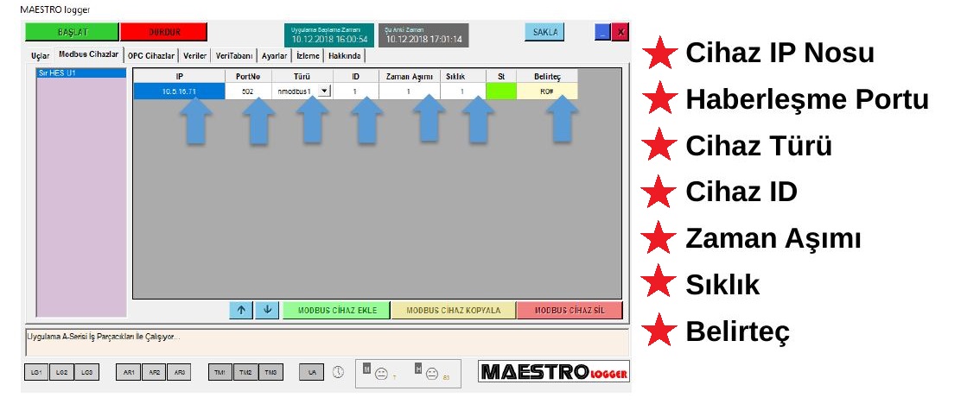Click the Zaman Aşımı column header
980x410 pixels.
pyautogui.click(x=410, y=76)
